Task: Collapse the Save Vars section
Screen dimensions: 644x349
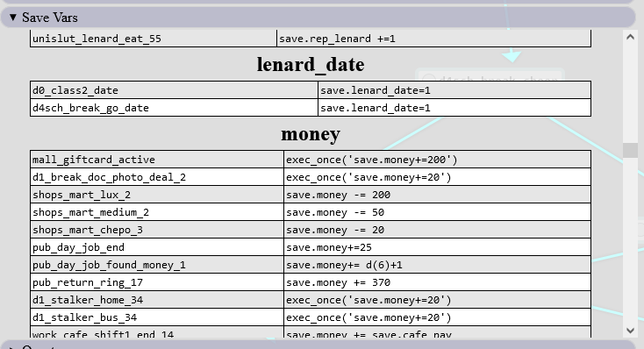Action: (13, 18)
